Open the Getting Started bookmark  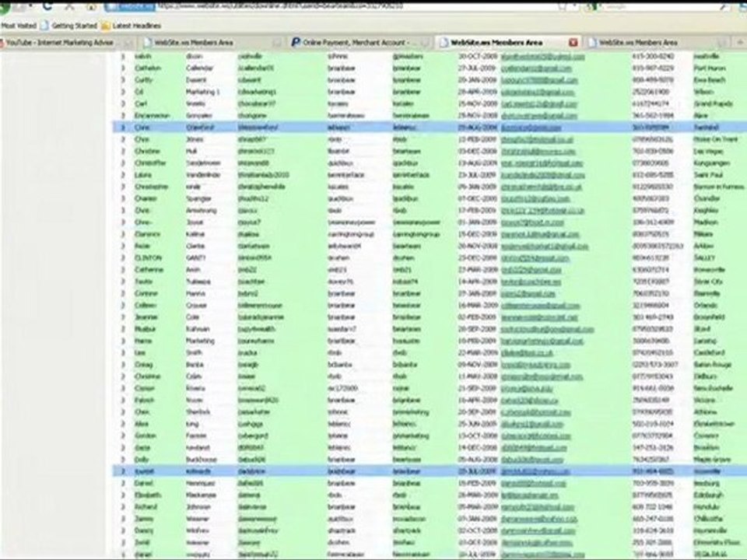click(69, 26)
